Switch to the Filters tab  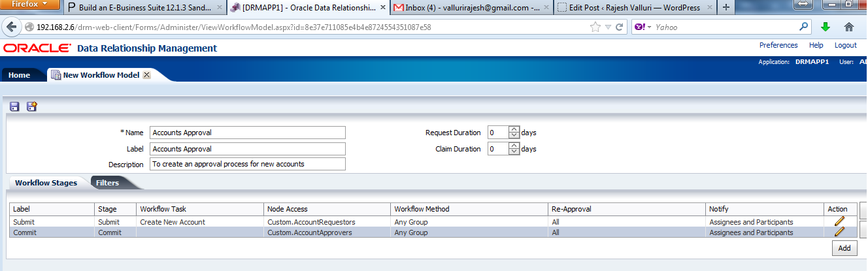[x=108, y=183]
